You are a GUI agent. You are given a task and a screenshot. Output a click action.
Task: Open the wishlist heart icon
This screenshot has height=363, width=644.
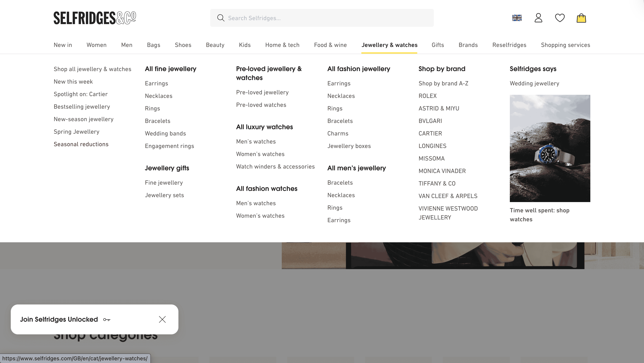click(x=560, y=18)
